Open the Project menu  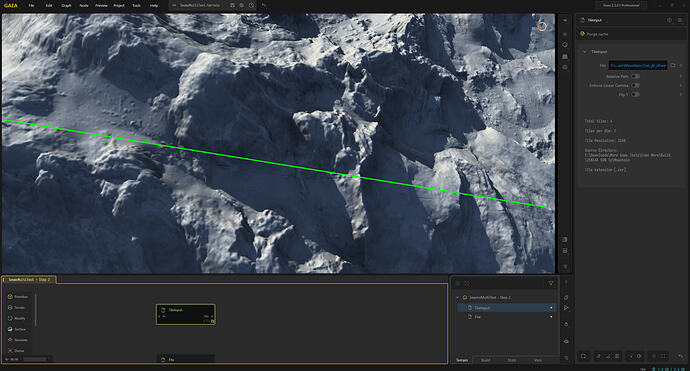(x=119, y=6)
